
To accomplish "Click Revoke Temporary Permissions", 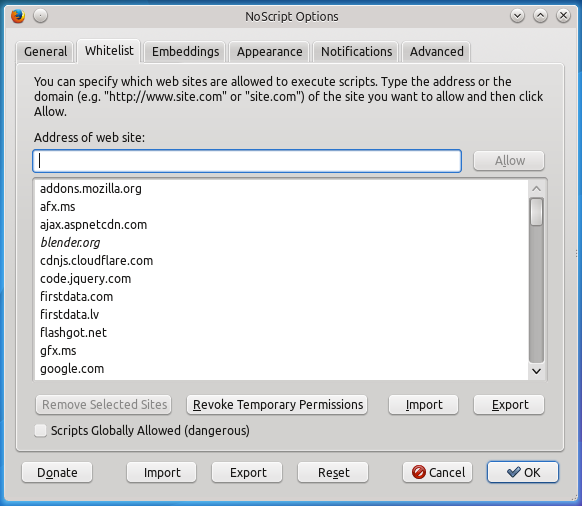I will [277, 405].
